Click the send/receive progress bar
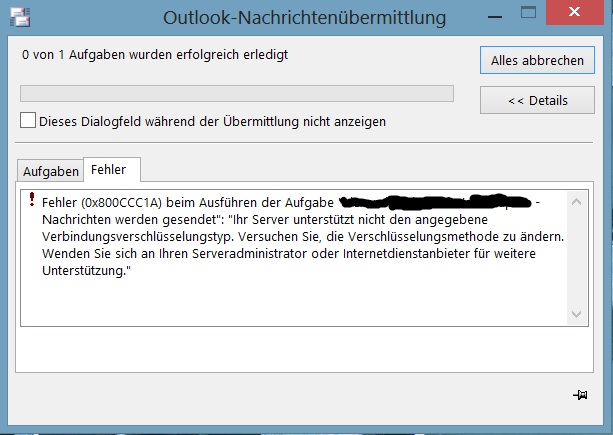613x435 pixels. [237, 93]
